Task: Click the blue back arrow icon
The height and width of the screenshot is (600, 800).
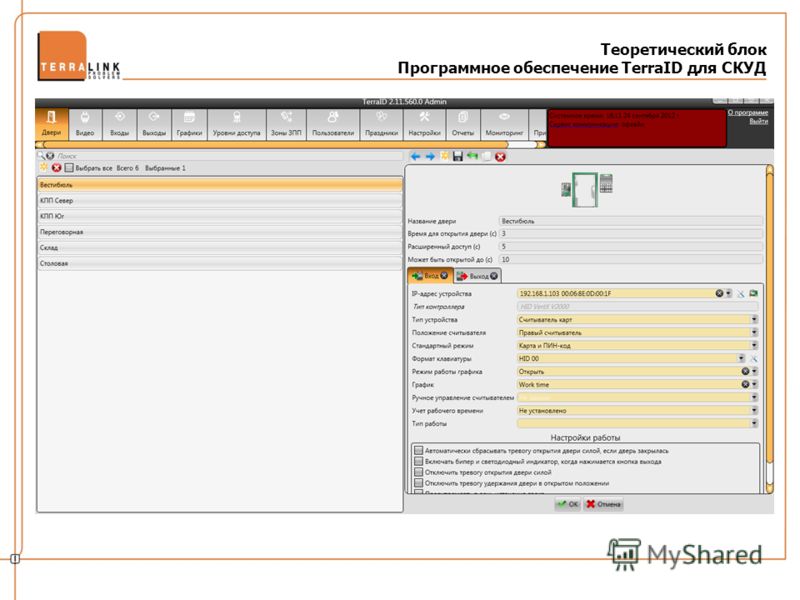Action: click(415, 157)
